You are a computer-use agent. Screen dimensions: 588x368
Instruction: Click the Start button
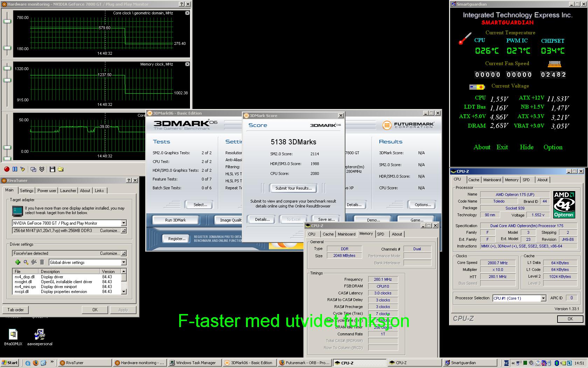(x=9, y=363)
